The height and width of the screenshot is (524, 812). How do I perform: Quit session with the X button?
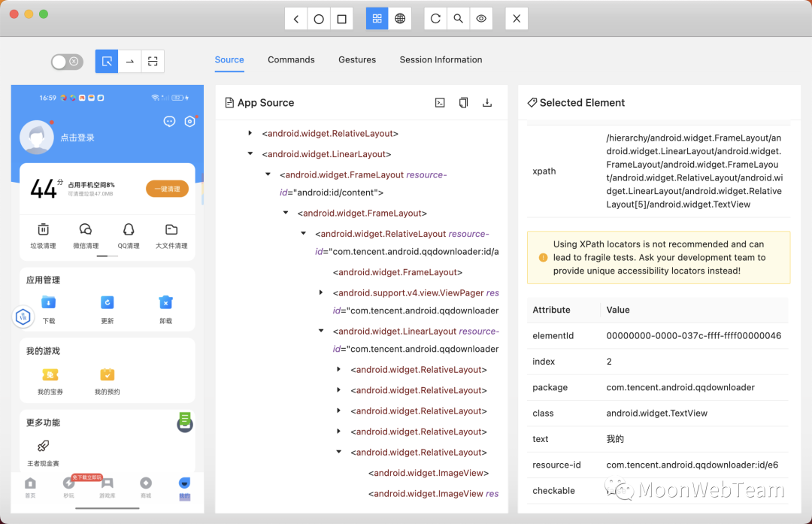pos(517,19)
